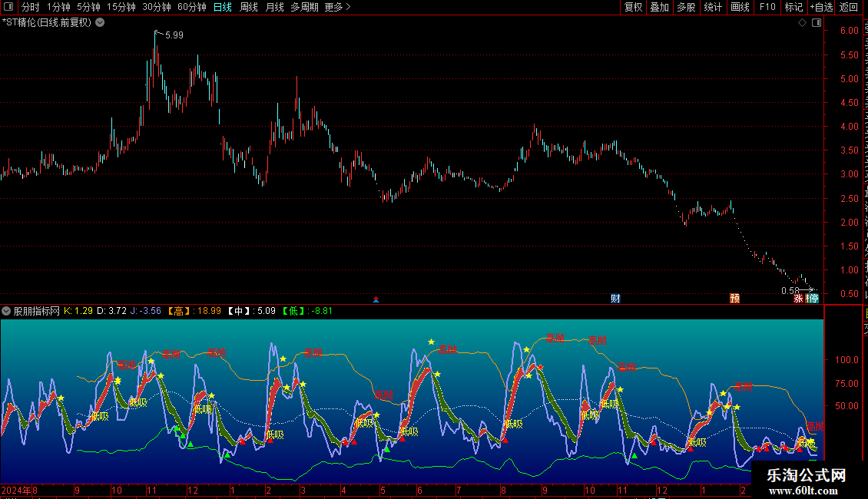Open the F10 company info
The height and width of the screenshot is (499, 868).
(767, 7)
